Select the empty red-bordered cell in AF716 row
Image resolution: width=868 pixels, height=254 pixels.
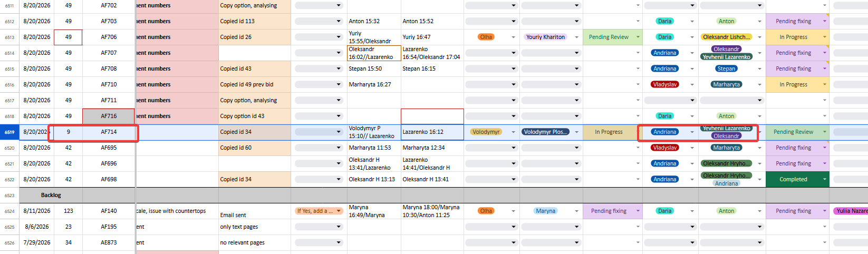click(x=432, y=116)
